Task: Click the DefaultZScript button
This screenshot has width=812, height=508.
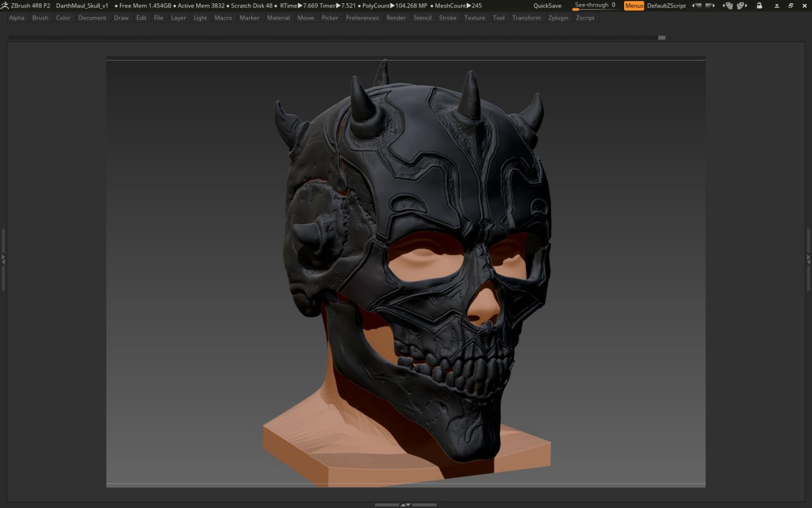Action: (x=666, y=6)
